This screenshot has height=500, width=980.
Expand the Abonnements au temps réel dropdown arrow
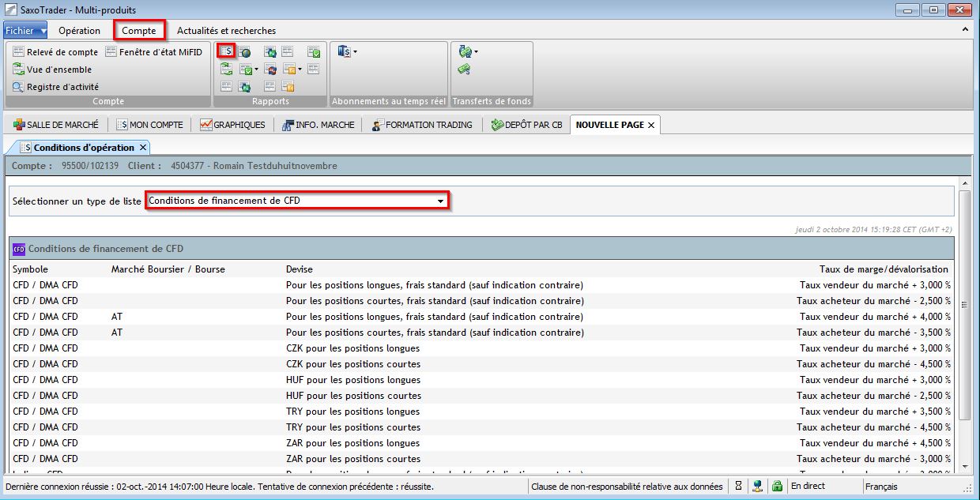356,52
